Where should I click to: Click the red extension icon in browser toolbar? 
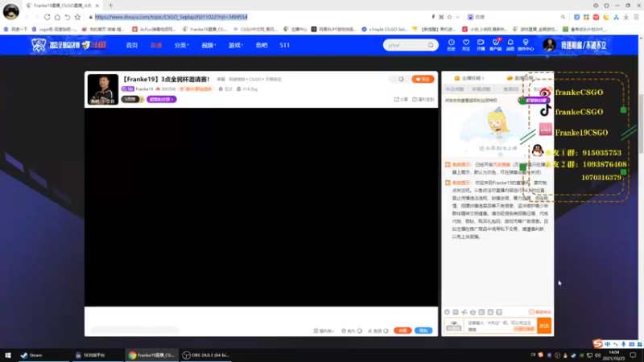596,17
